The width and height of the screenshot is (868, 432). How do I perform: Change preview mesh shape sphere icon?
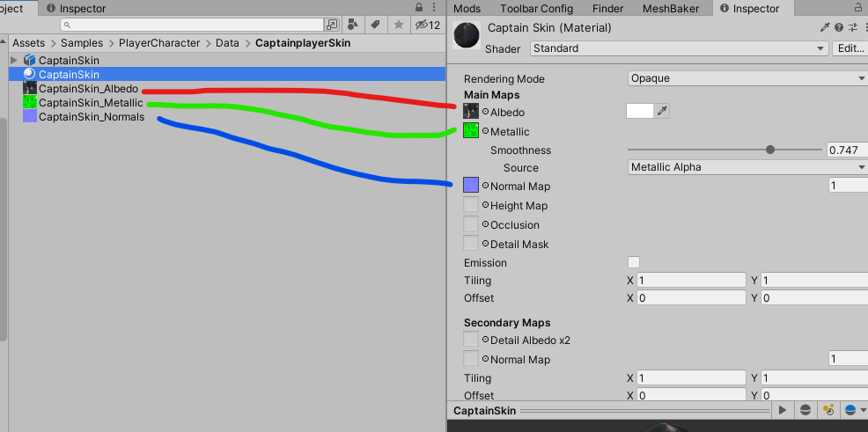click(x=805, y=410)
